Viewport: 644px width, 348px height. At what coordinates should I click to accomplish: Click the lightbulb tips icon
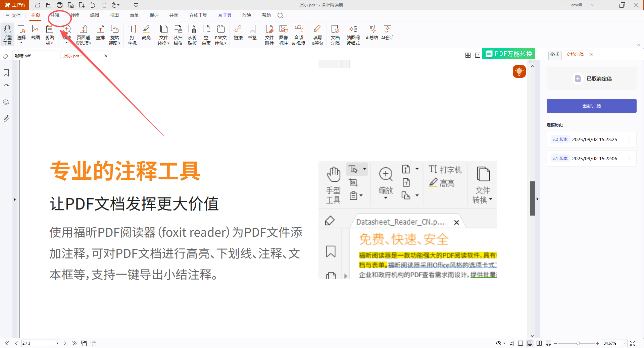coord(519,71)
